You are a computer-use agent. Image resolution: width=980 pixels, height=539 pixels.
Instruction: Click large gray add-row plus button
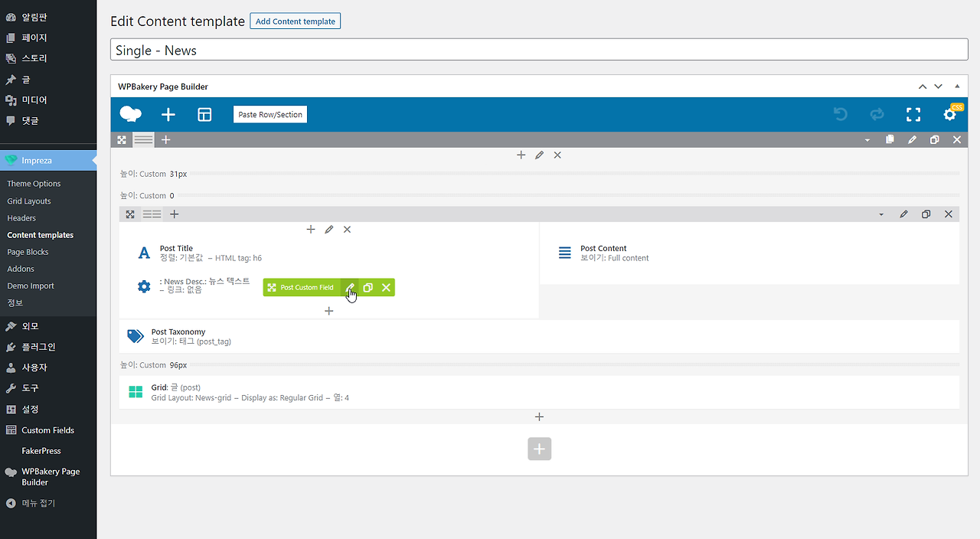[x=539, y=449]
